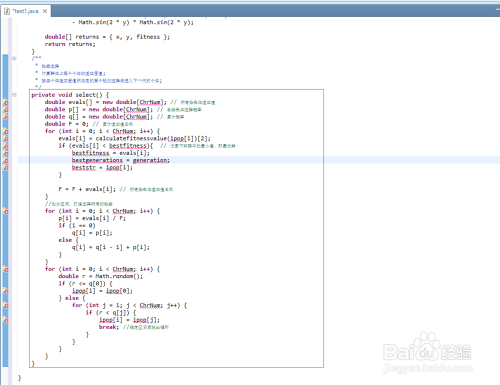The image size is (500, 385).
Task: Click marker beside ipop[i] = ipop[0] line
Action: 6,291
